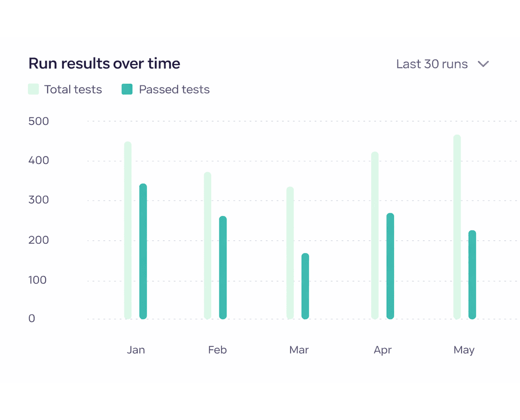
Task: Click the Total tests legend text
Action: [73, 89]
